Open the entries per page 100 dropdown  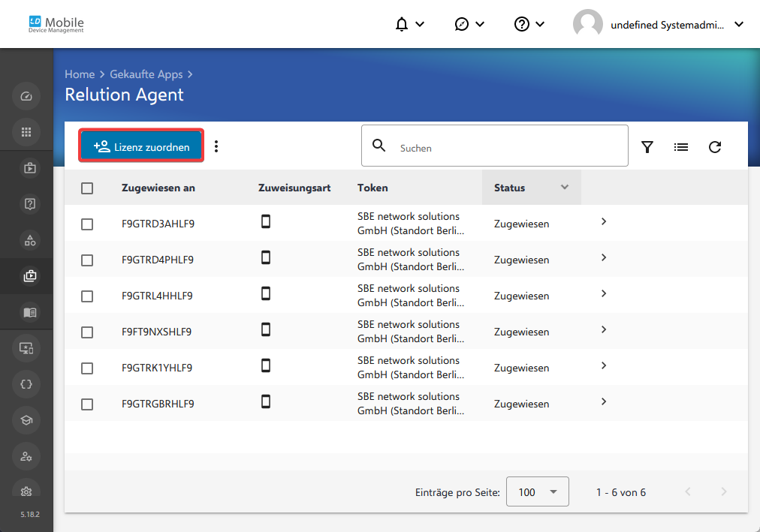tap(538, 491)
